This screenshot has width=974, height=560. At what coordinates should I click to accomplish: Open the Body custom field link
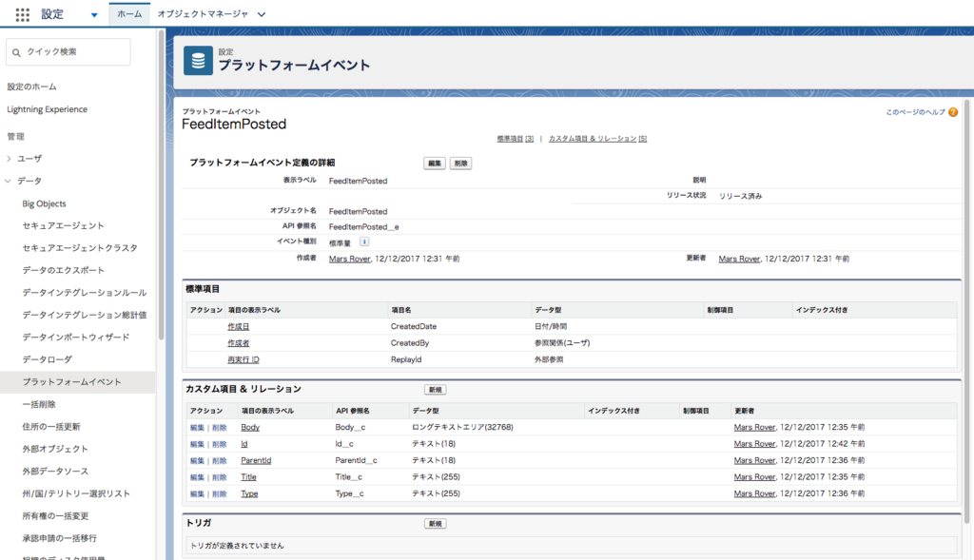pos(250,428)
